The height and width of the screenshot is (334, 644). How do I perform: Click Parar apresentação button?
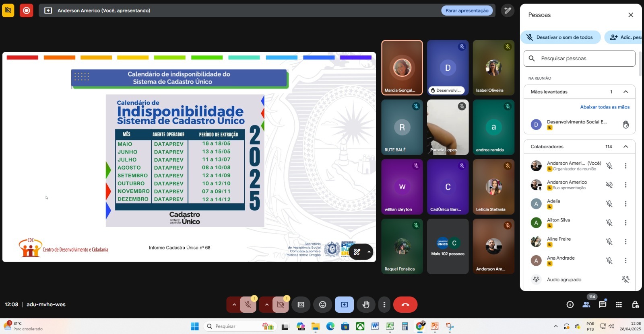[x=466, y=10]
